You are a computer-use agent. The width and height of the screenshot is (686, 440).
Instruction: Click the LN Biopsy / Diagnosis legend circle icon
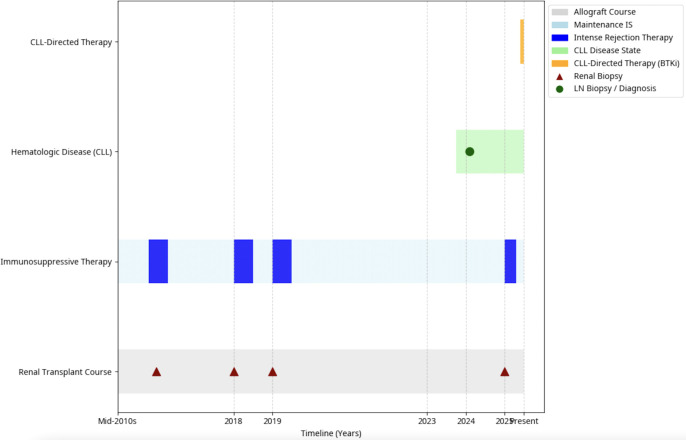[560, 89]
